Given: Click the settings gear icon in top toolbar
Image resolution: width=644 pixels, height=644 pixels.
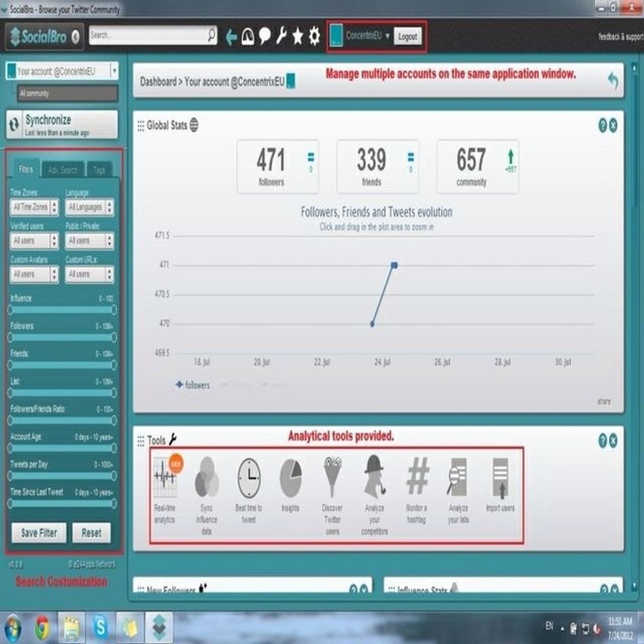Looking at the screenshot, I should 315,36.
